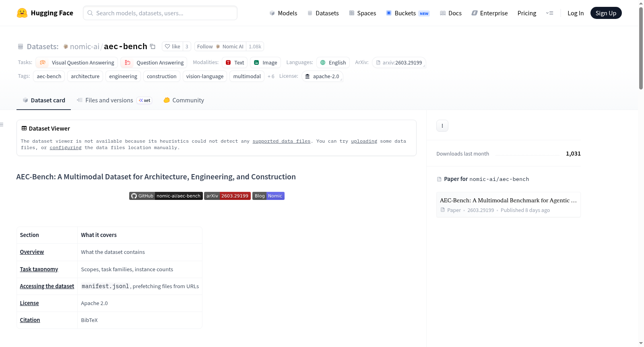Screen dimensions: 644x347
Task: Open the arXiv 2603.29199 badge
Action: 227,196
